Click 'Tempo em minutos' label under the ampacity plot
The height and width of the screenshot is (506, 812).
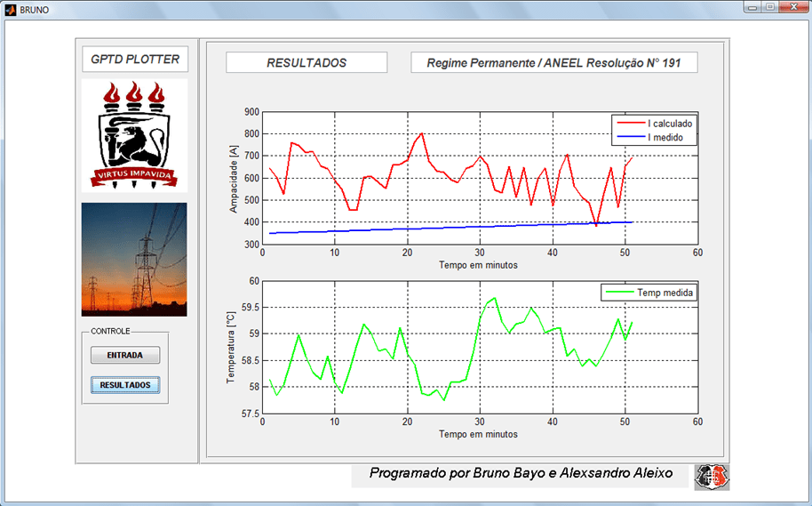click(478, 265)
